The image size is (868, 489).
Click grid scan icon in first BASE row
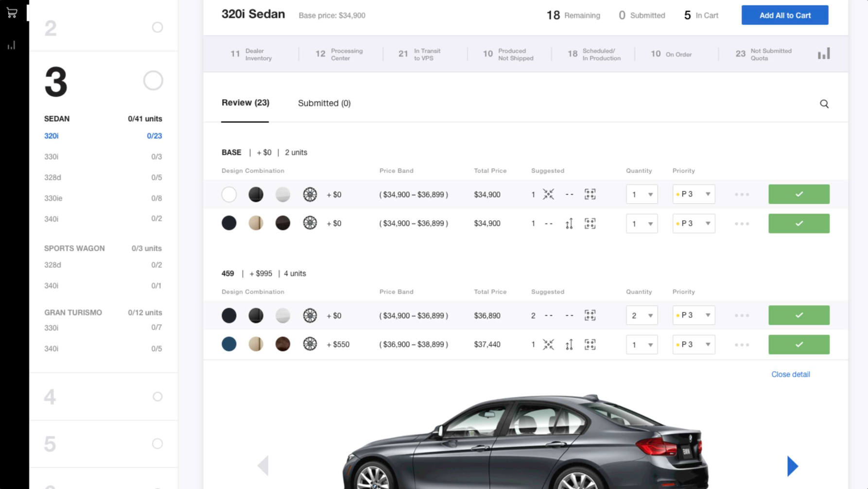pyautogui.click(x=590, y=194)
